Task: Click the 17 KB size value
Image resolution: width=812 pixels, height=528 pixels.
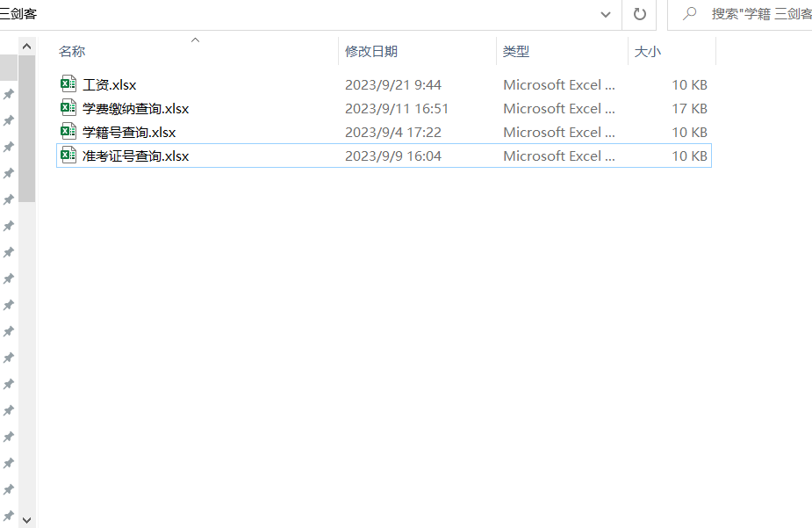Action: point(689,109)
